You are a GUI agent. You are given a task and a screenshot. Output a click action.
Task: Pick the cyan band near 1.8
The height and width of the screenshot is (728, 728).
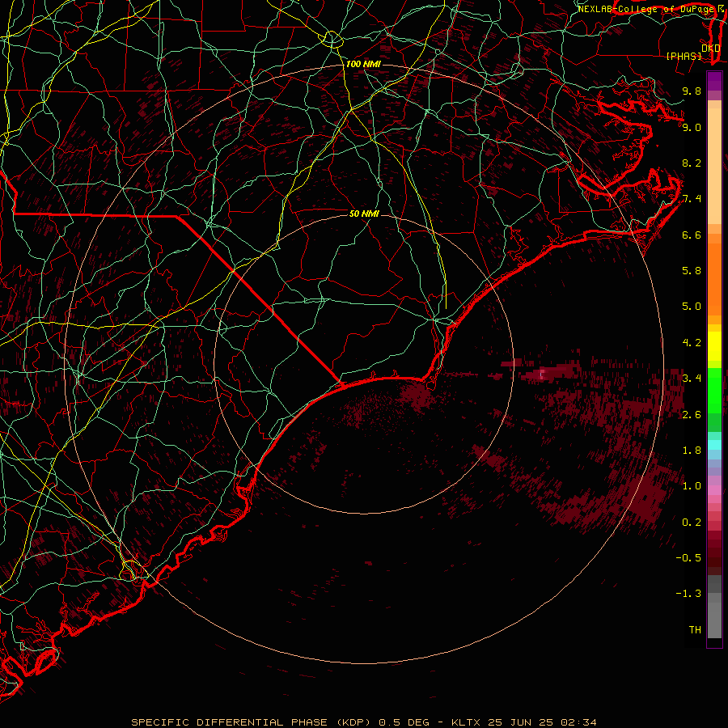tap(714, 445)
